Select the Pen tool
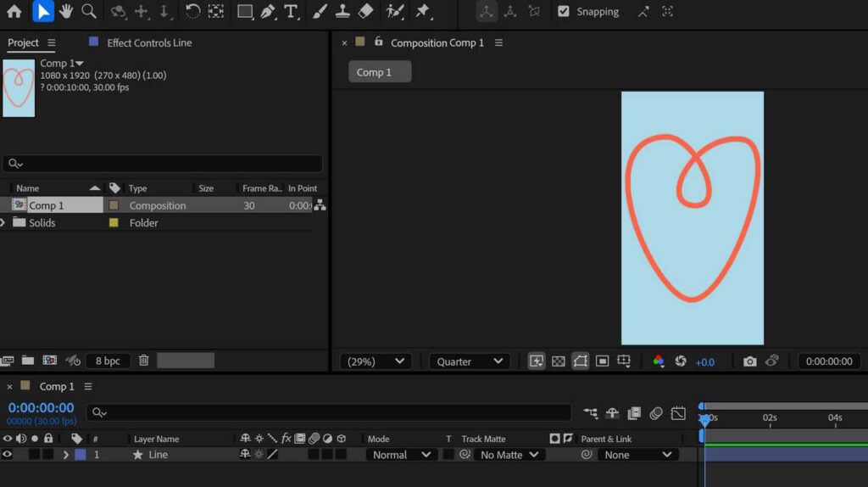This screenshot has width=868, height=487. [x=268, y=11]
